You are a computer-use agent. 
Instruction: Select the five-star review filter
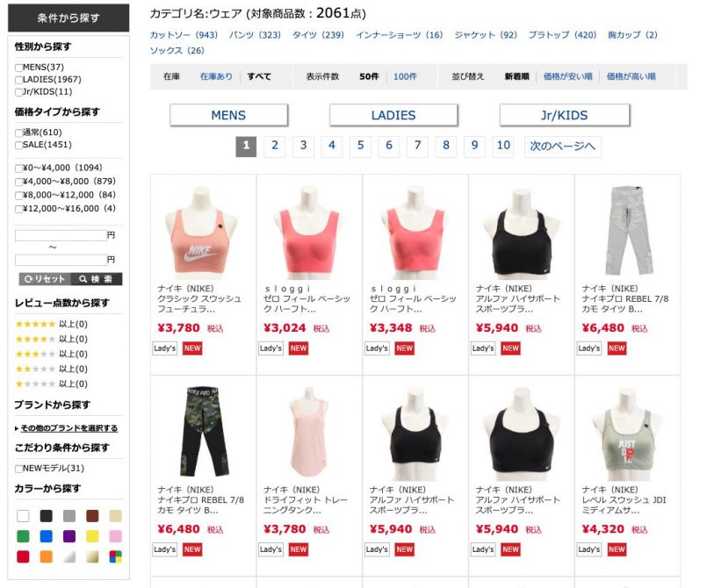point(51,324)
